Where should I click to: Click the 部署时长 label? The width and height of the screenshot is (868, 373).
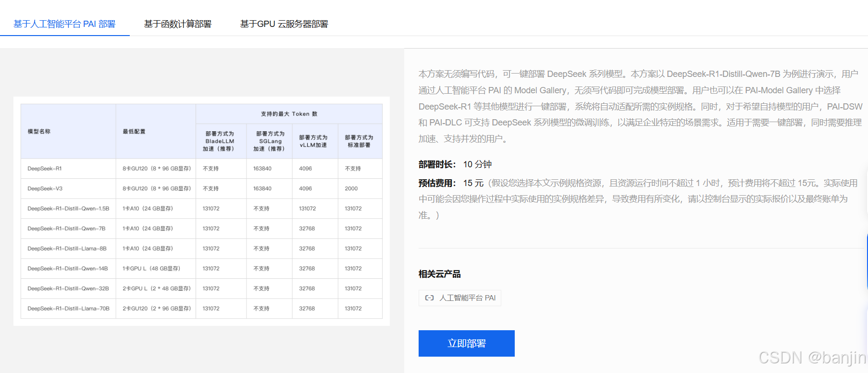[x=437, y=164]
